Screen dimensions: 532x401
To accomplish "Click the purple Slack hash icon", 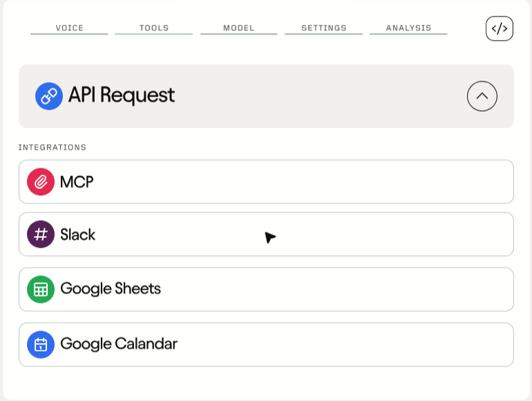I will tap(41, 234).
